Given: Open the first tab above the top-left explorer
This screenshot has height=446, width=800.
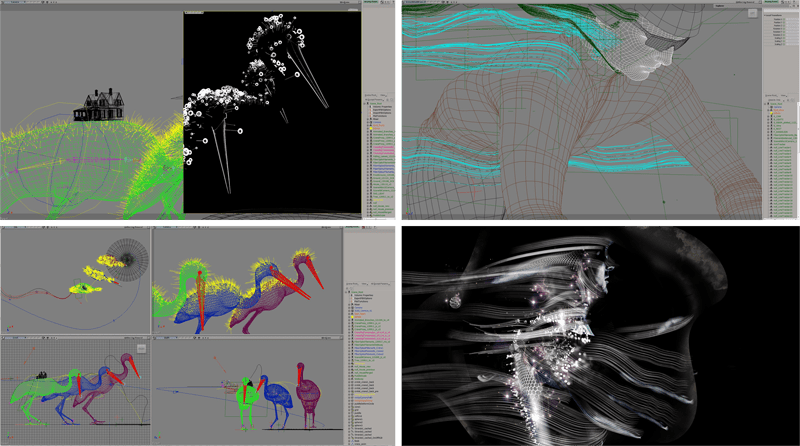Looking at the screenshot, I should [x=370, y=95].
